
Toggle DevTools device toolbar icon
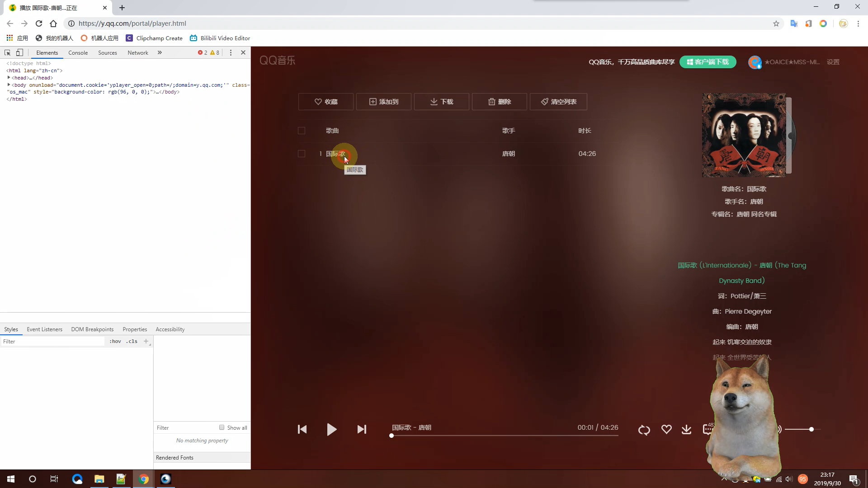[19, 53]
